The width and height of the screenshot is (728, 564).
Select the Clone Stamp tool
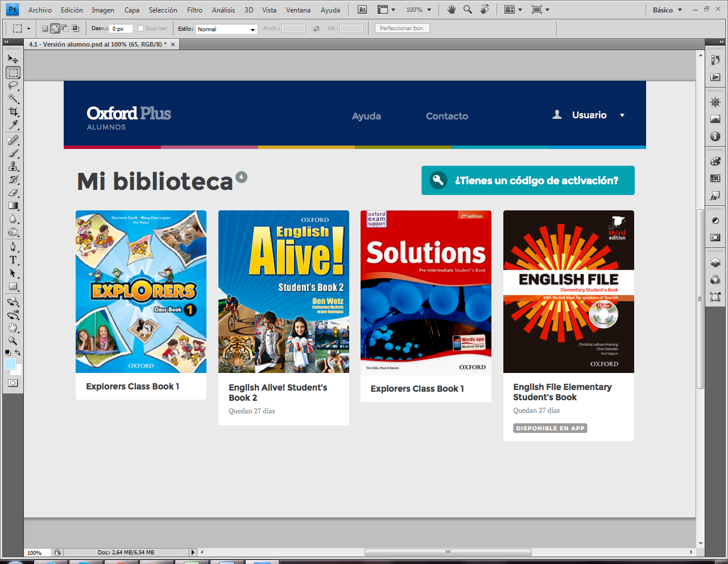13,166
